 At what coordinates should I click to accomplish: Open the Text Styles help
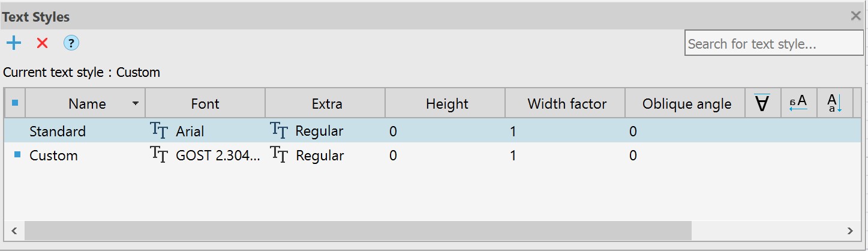(71, 43)
